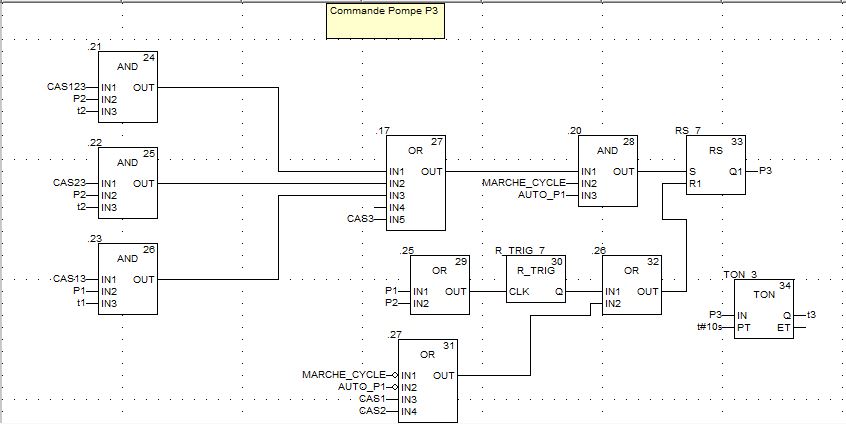This screenshot has width=846, height=424.
Task: Select the five-input OR block 27
Action: pyautogui.click(x=416, y=183)
